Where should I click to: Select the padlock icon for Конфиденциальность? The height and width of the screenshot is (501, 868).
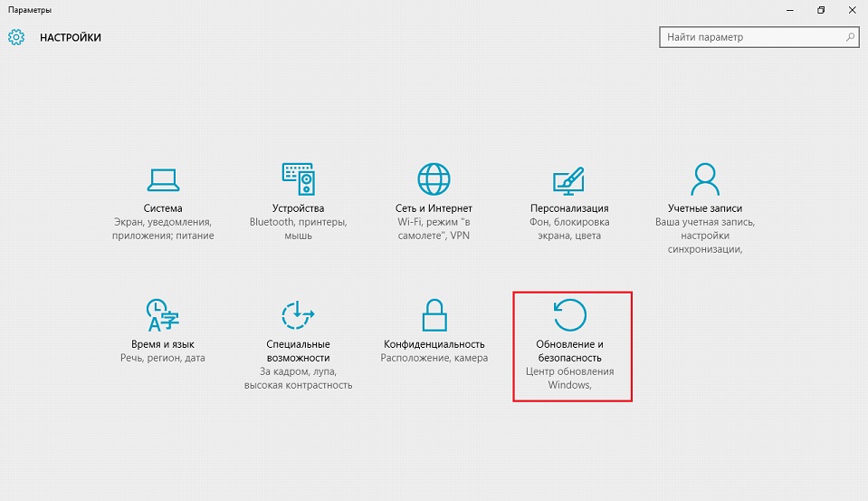pos(434,314)
